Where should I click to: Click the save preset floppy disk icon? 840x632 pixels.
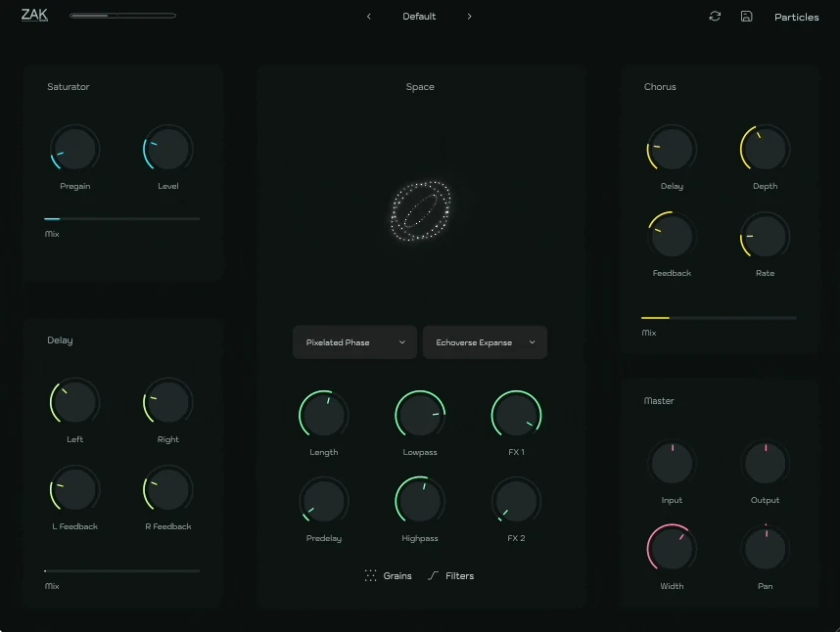pos(746,16)
